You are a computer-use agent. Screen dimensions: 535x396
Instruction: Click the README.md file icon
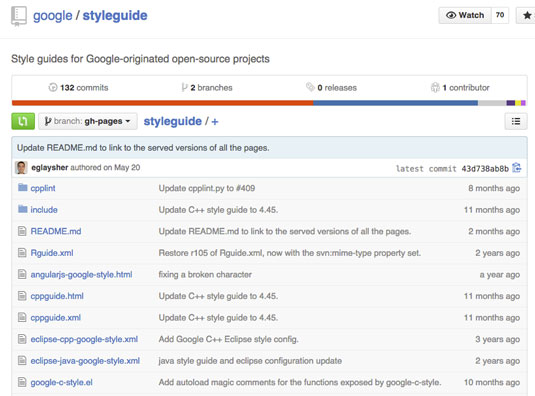(x=22, y=231)
